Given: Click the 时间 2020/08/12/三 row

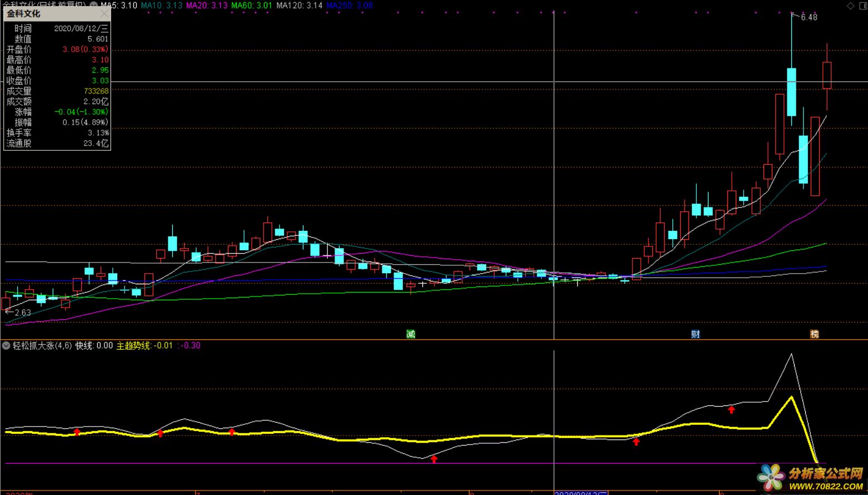Looking at the screenshot, I should coord(57,28).
